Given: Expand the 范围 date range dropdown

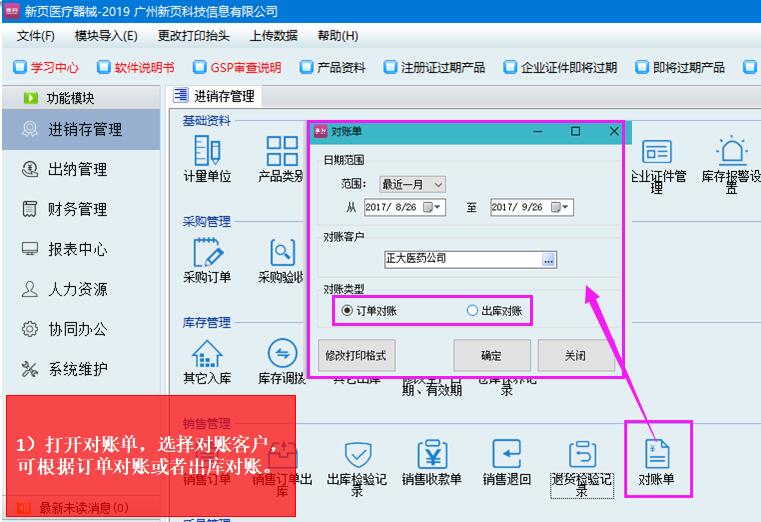Looking at the screenshot, I should click(412, 185).
